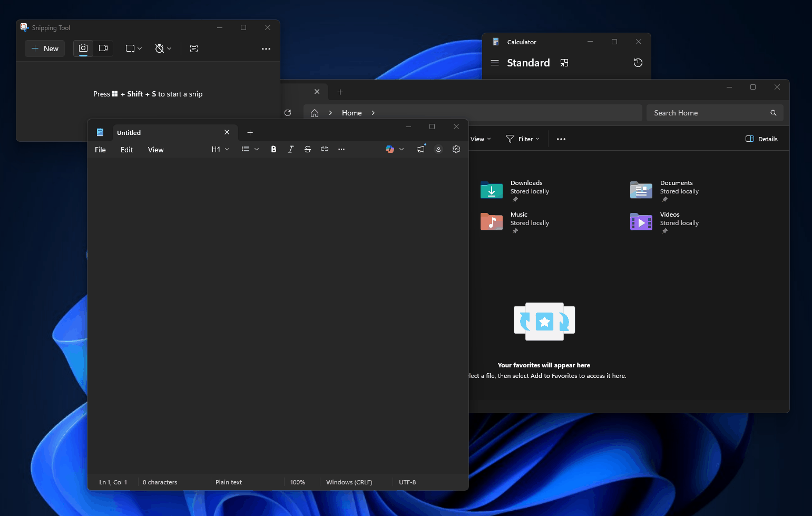Click the Calculator Standard mode title
812x516 pixels.
(529, 63)
